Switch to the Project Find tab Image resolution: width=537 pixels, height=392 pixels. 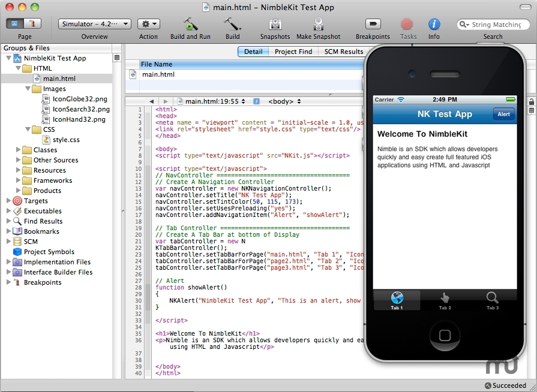coord(293,52)
